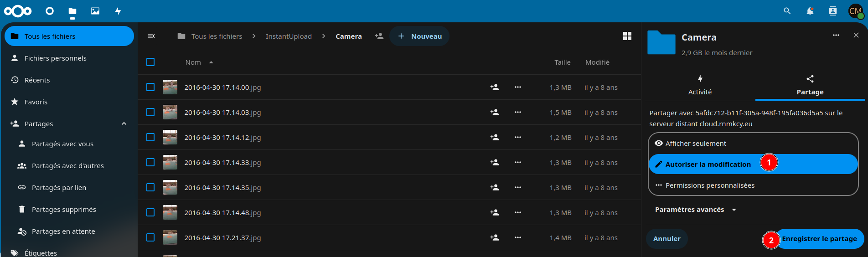Click share icon for 2016-04-30 17.14.00.jpg
This screenshot has width=868, height=257.
click(x=494, y=87)
